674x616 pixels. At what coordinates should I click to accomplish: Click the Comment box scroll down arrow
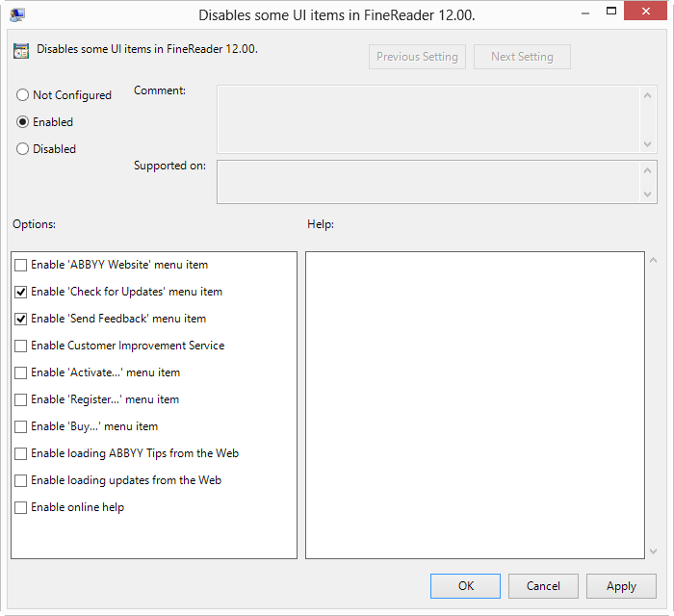click(648, 144)
